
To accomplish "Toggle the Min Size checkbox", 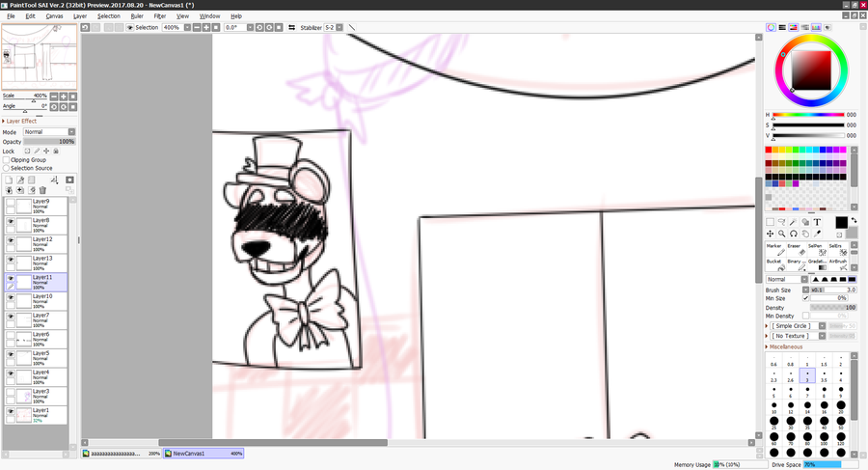I will pyautogui.click(x=806, y=298).
